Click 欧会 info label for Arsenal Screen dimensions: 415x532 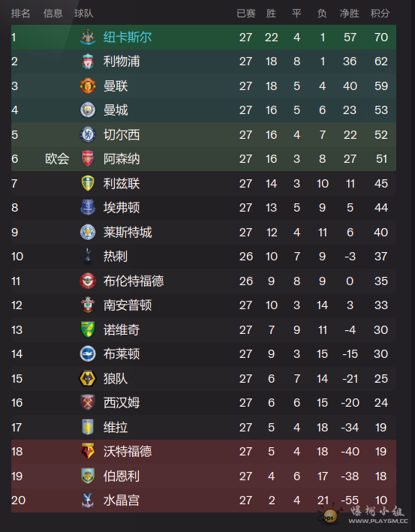57,159
